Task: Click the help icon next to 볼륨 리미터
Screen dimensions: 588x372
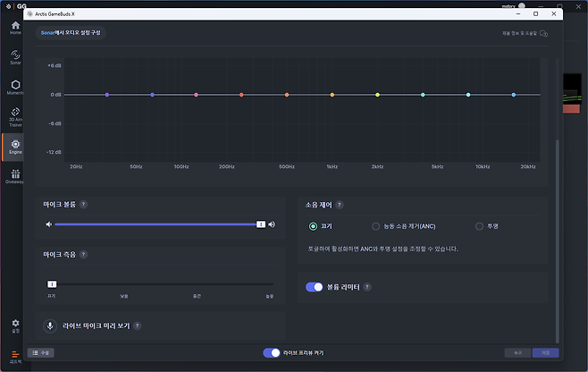Action: point(367,287)
